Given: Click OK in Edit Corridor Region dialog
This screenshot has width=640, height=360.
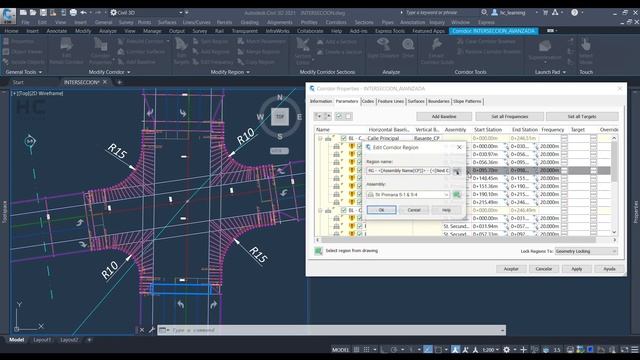Looking at the screenshot, I should click(x=381, y=210).
